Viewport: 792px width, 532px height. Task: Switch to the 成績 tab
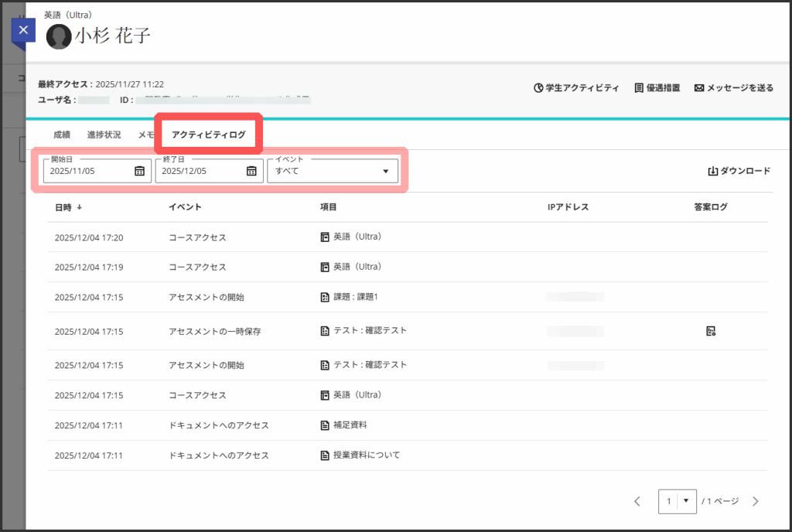click(62, 135)
